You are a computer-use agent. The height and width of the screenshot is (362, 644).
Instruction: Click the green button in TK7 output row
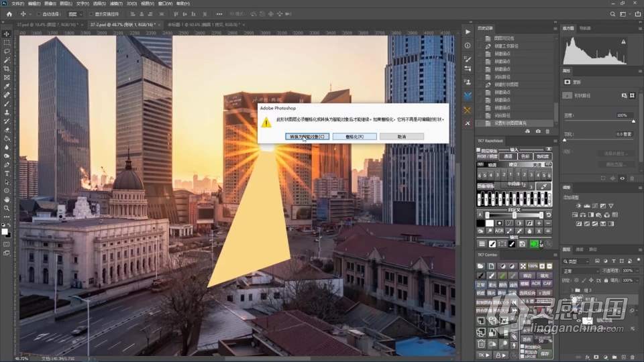tap(533, 244)
